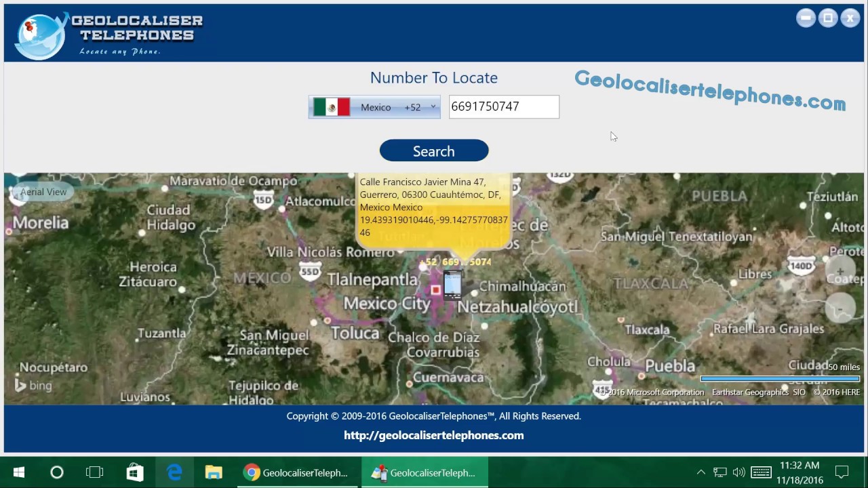Click the 50 miles map scale bar
Screen dimensions: 868x488
[x=780, y=379]
